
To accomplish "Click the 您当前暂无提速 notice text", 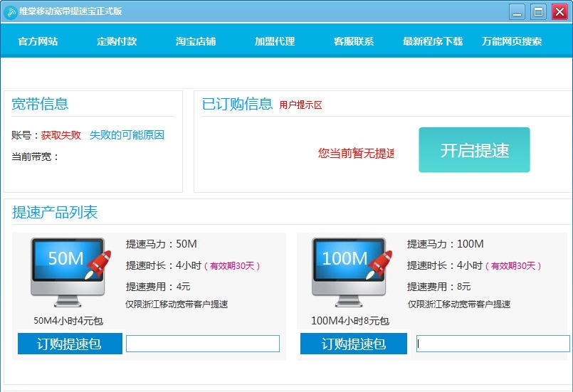I will 356,153.
